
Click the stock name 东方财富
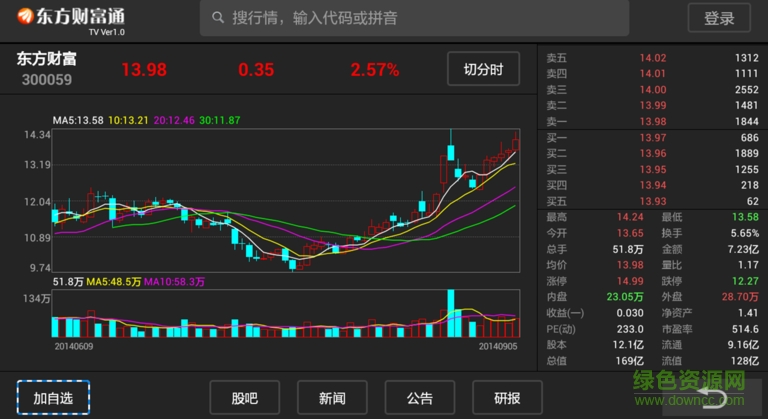click(x=47, y=59)
